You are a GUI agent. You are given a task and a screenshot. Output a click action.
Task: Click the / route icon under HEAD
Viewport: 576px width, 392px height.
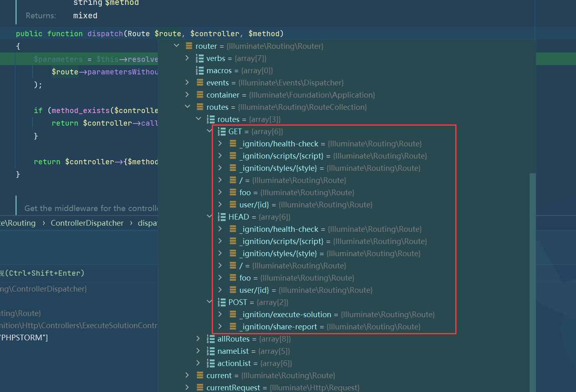(233, 266)
